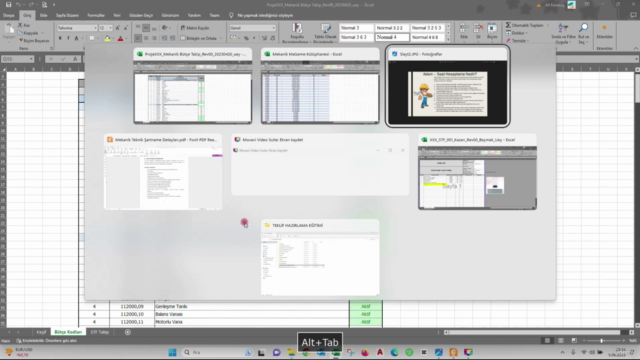Switch to Movavi Video Suite Ekran kaydet window
The image size is (640, 360).
click(x=320, y=165)
